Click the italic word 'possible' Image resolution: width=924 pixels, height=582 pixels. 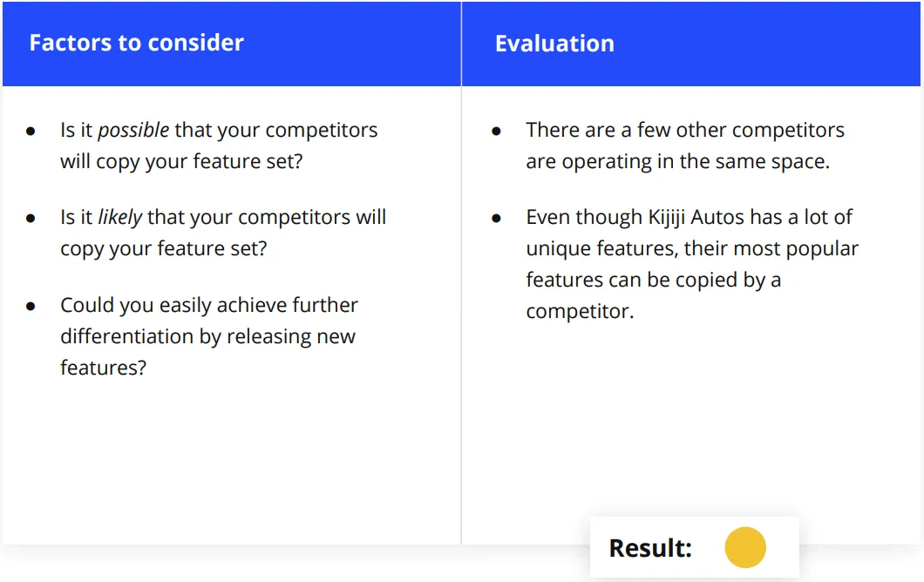coord(133,130)
